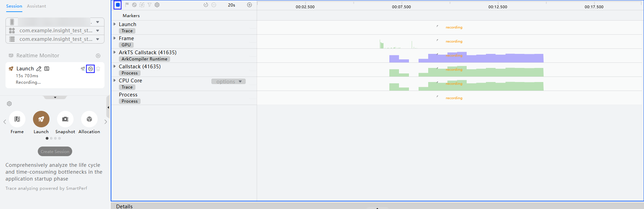The height and width of the screenshot is (209, 644).
Task: Switch to the Session tab
Action: tap(14, 6)
